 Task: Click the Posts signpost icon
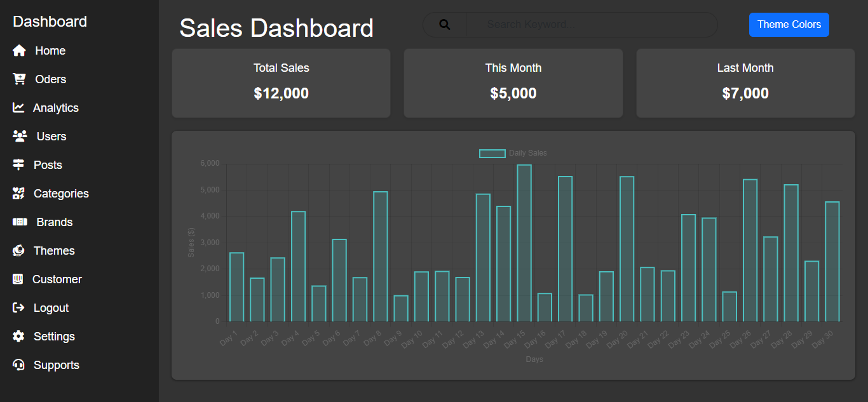pyautogui.click(x=18, y=165)
